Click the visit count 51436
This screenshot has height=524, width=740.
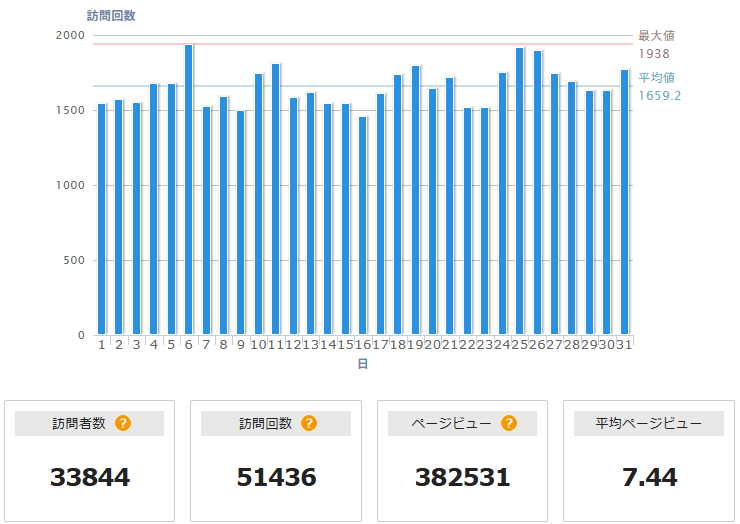click(x=276, y=477)
